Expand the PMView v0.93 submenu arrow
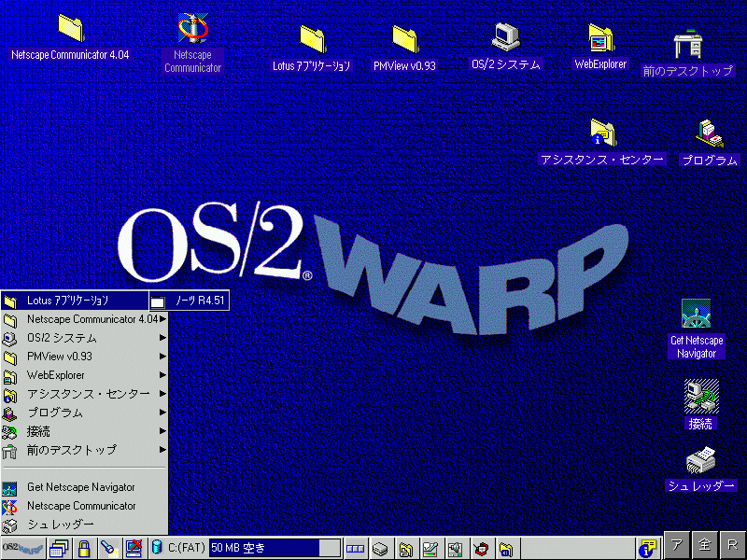The height and width of the screenshot is (560, 747). pos(162,357)
